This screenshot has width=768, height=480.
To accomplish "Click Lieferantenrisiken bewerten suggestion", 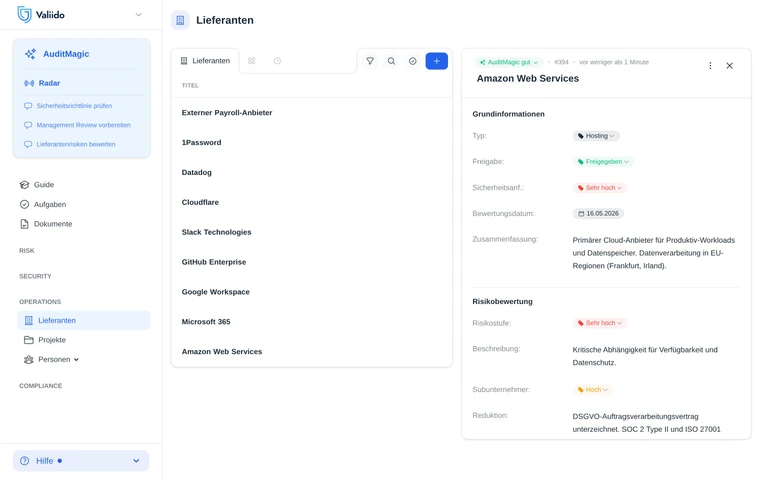I will pos(76,144).
